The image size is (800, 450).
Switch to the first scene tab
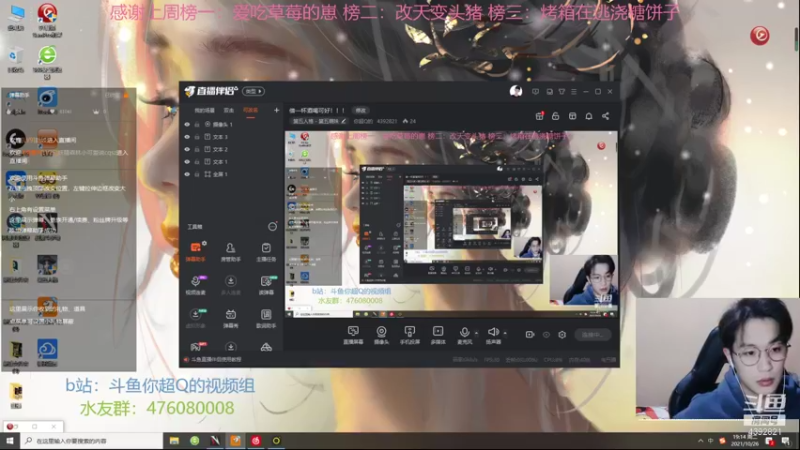[x=204, y=110]
